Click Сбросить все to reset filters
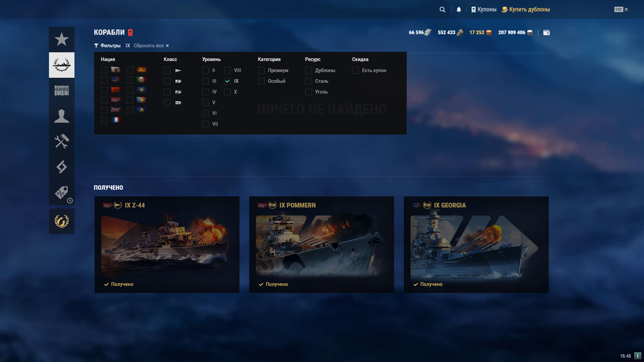This screenshot has width=644, height=362. tap(149, 46)
